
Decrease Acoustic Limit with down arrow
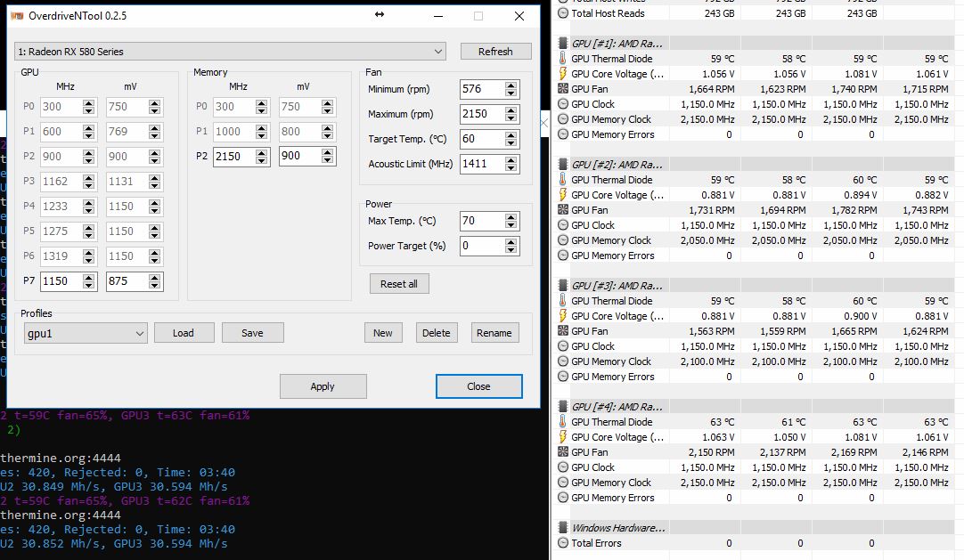[x=511, y=168]
